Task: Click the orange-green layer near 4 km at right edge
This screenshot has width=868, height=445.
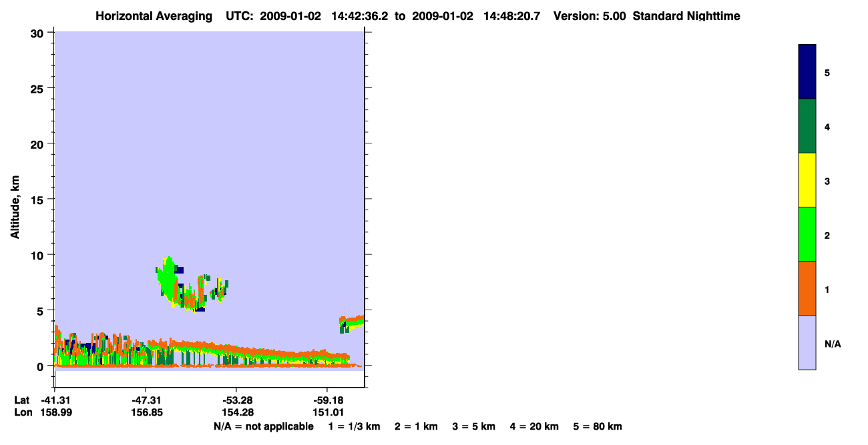Action: point(352,323)
